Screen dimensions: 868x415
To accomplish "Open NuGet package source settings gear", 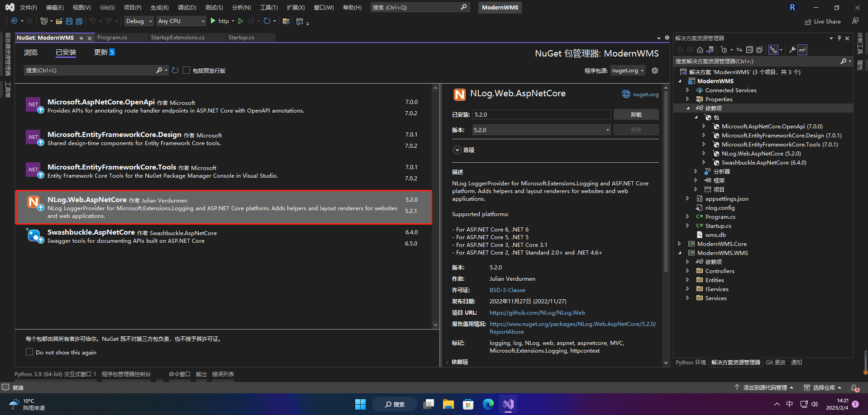I will 655,71.
